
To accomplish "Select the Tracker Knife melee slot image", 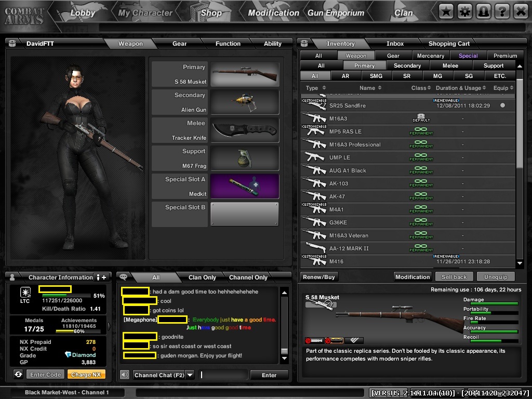I will click(245, 130).
